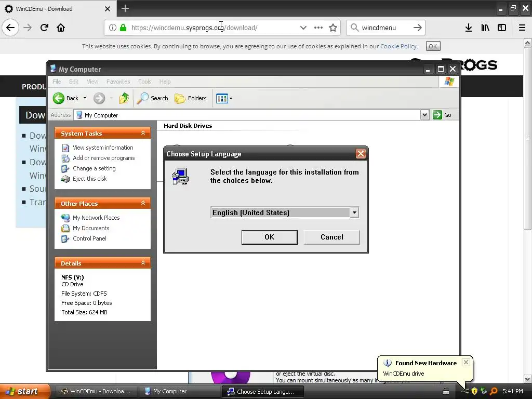Collapse the Other Places panel
The image size is (532, 399).
click(143, 203)
